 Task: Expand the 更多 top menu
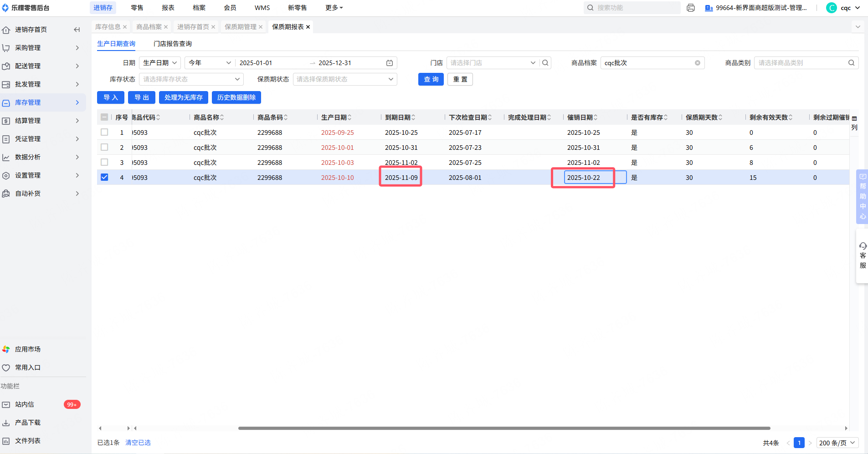point(334,8)
